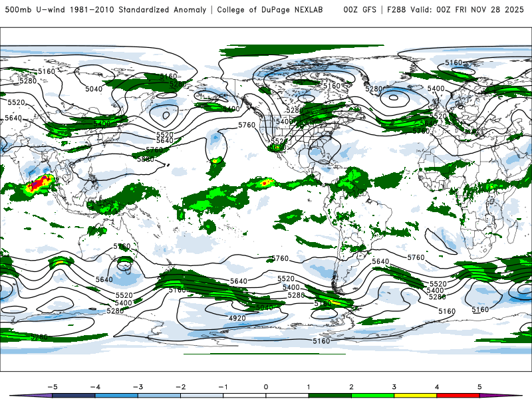The image size is (532, 399).
Task: Select the blue -4 to -3 colorbar segment
Action: (x=116, y=396)
